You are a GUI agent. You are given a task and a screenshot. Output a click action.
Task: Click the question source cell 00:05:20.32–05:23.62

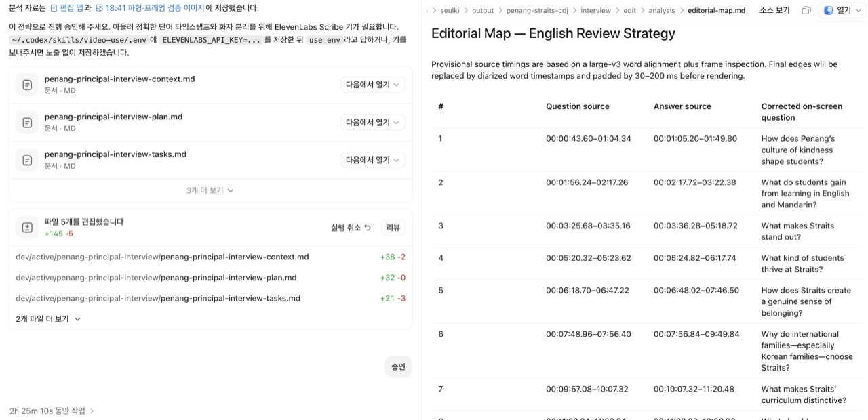tap(589, 258)
